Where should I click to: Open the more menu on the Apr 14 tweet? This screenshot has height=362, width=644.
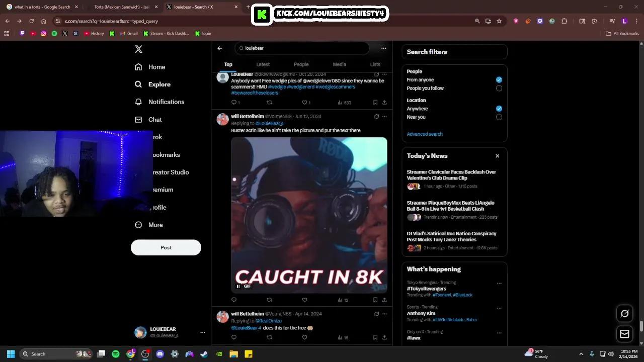tap(384, 314)
